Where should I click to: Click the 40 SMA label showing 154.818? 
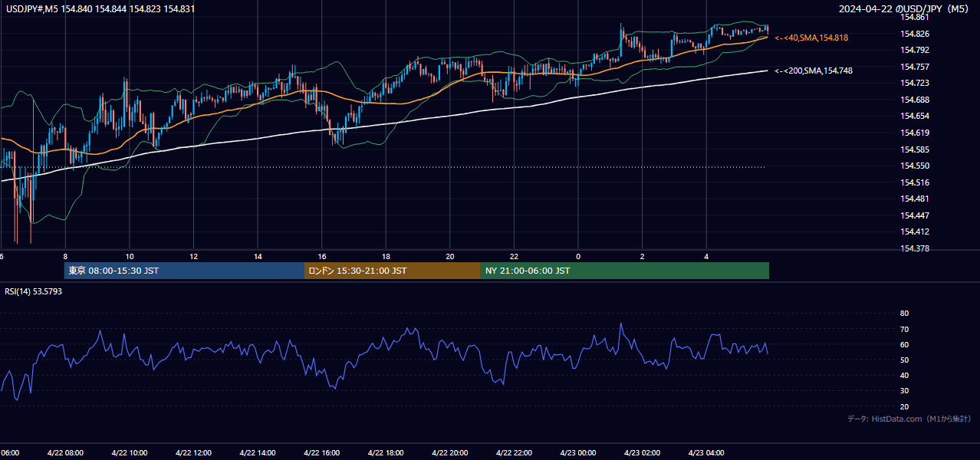[811, 38]
